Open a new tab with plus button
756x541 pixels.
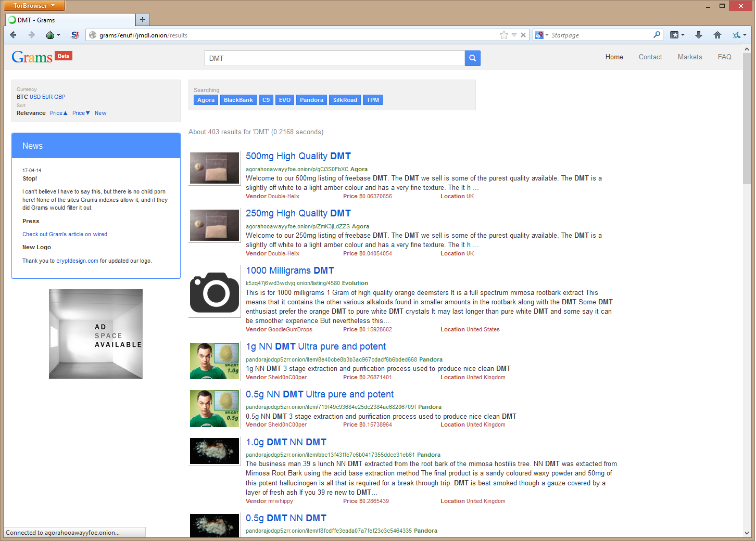click(142, 20)
